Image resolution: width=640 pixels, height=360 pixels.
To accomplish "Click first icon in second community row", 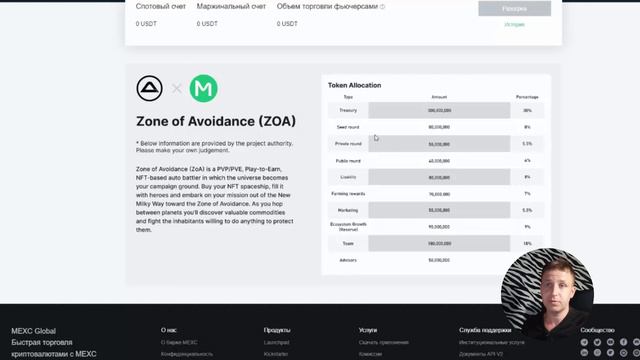I will (x=584, y=353).
